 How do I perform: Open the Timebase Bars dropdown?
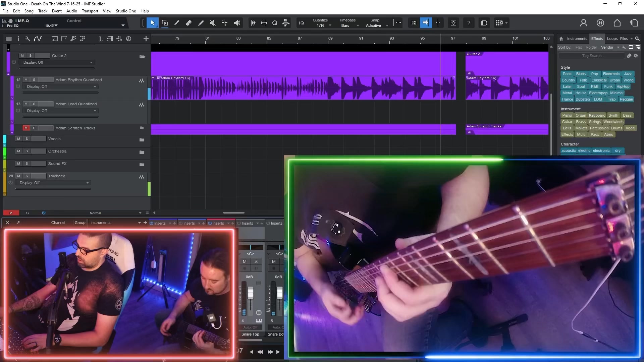(348, 25)
